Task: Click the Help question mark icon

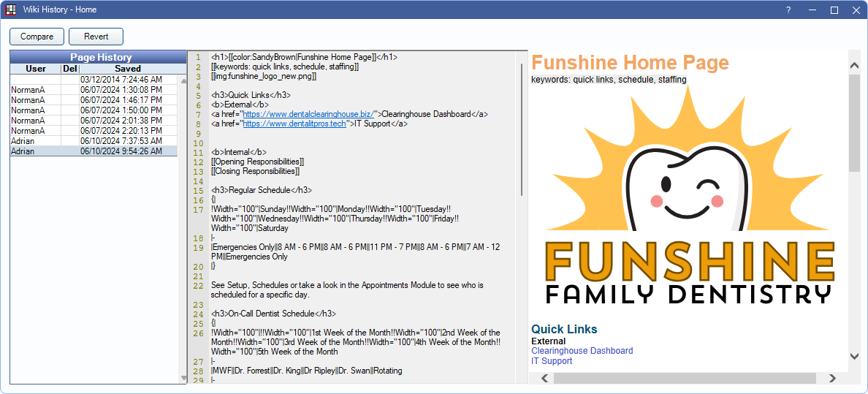Action: point(788,10)
